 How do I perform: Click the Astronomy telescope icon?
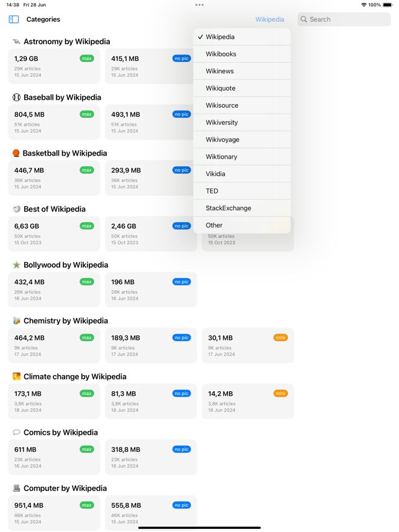pos(16,42)
